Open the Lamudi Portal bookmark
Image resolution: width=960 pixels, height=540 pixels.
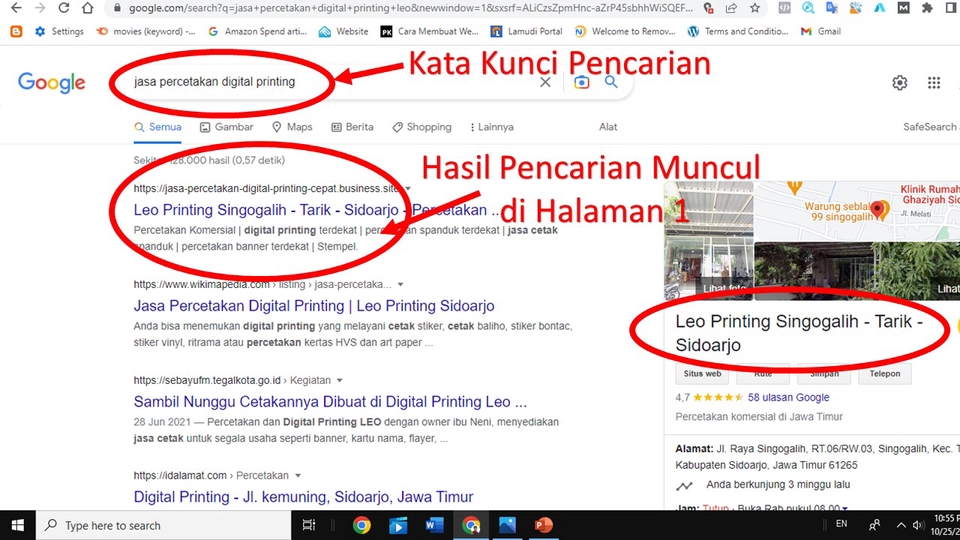point(527,31)
